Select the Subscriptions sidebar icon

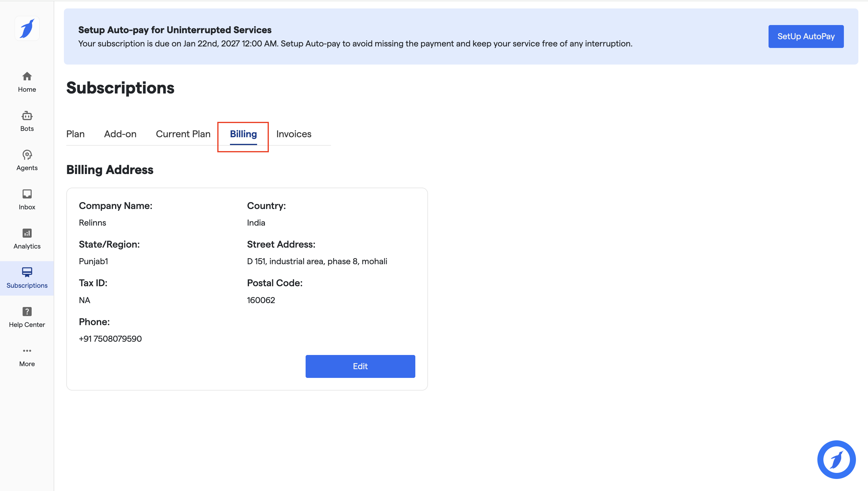coord(27,272)
